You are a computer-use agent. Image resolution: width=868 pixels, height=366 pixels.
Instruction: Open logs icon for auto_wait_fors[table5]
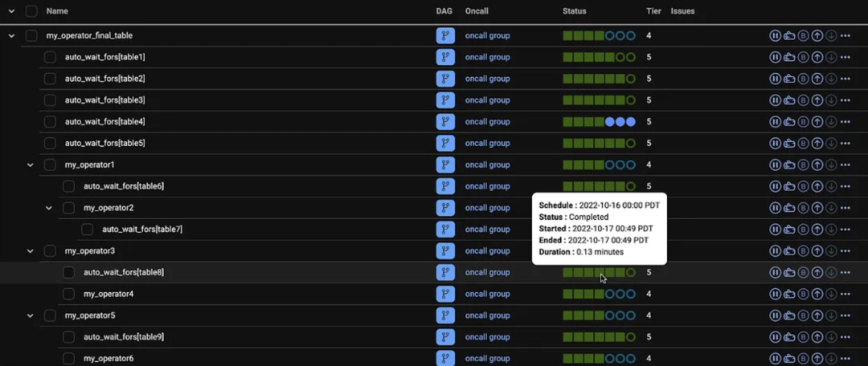tap(789, 144)
